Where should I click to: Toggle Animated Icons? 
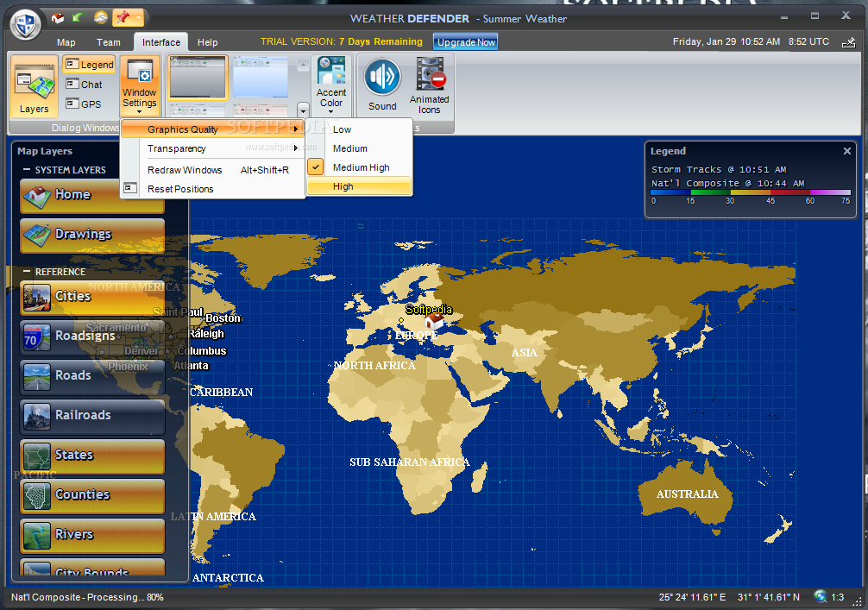(x=430, y=85)
